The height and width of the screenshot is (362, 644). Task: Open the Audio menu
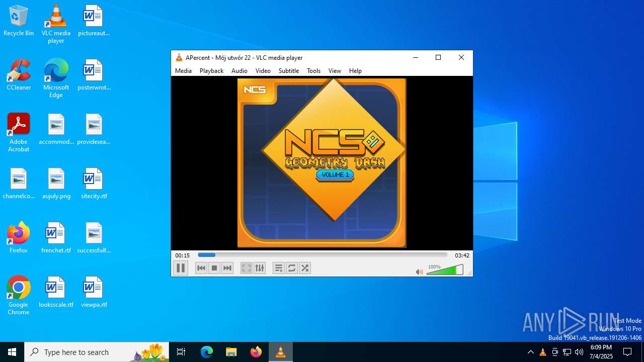(239, 71)
